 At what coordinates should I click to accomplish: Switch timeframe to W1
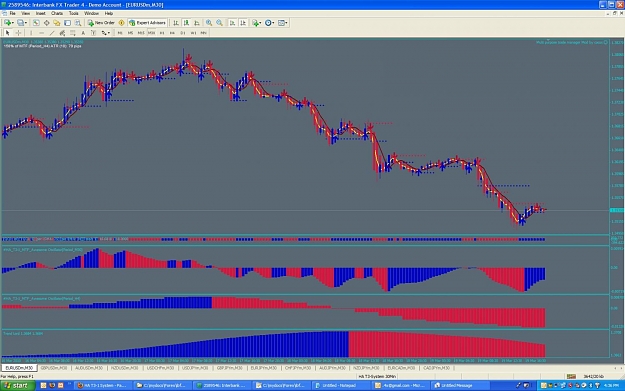[x=193, y=33]
